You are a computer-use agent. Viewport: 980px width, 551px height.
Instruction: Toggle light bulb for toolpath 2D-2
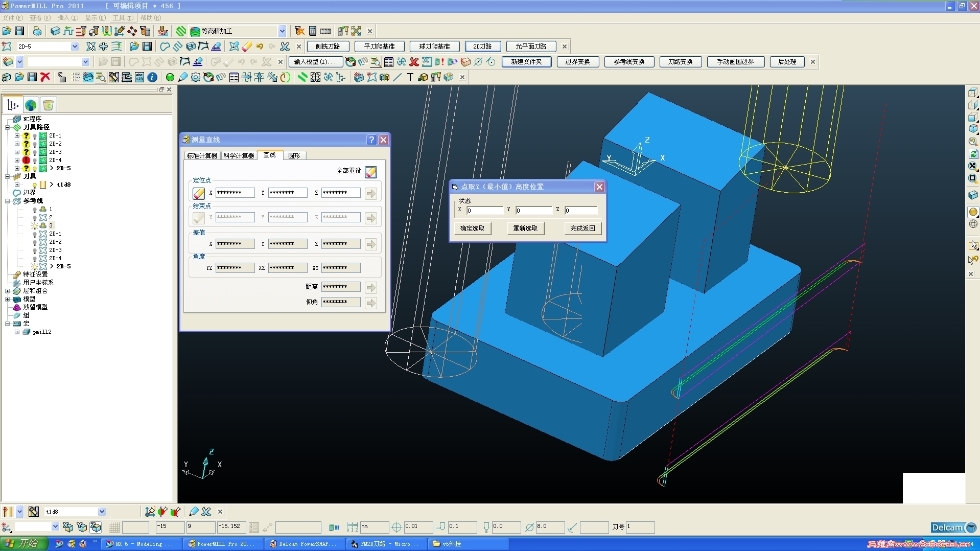(35, 145)
